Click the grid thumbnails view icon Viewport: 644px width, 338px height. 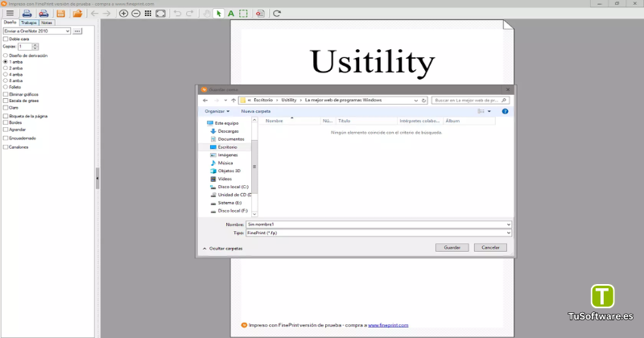point(148,14)
